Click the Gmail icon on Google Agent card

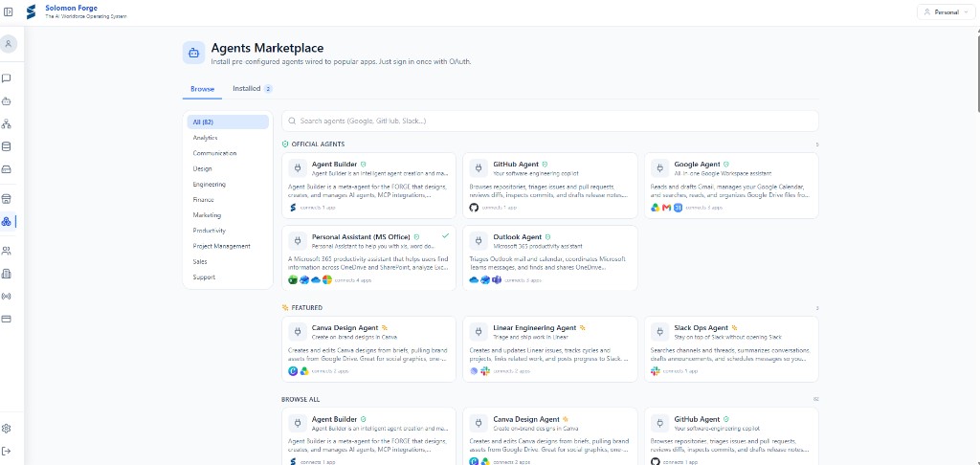point(666,207)
